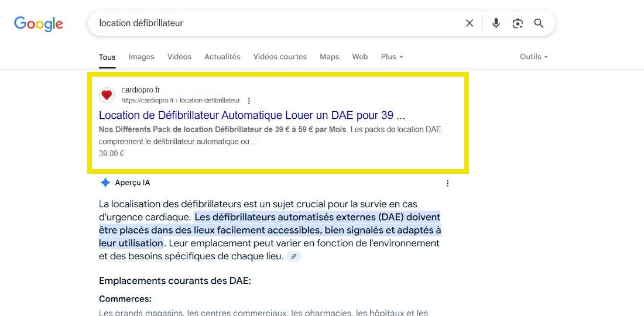Open the Vidéos courtes tab
This screenshot has width=644, height=316.
280,57
